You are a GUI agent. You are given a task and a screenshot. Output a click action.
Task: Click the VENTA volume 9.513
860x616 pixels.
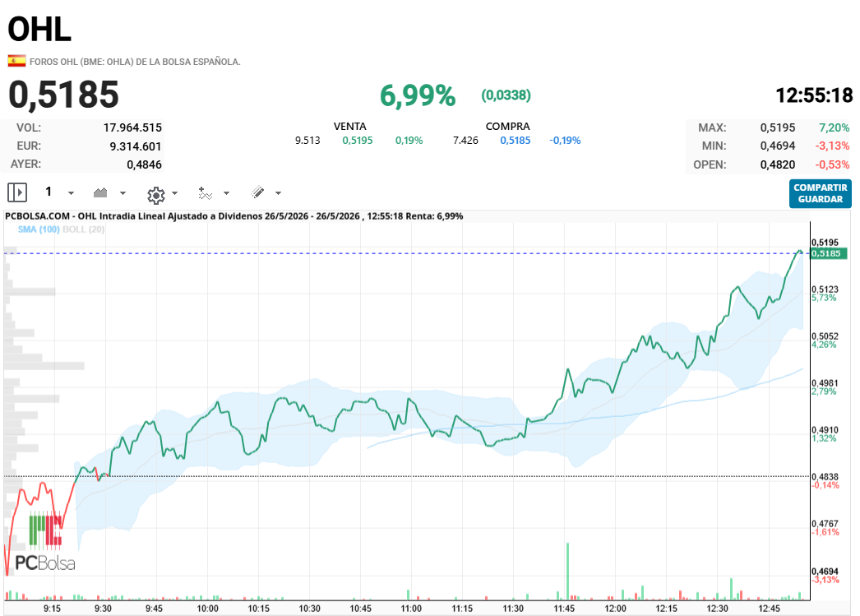[x=307, y=141]
